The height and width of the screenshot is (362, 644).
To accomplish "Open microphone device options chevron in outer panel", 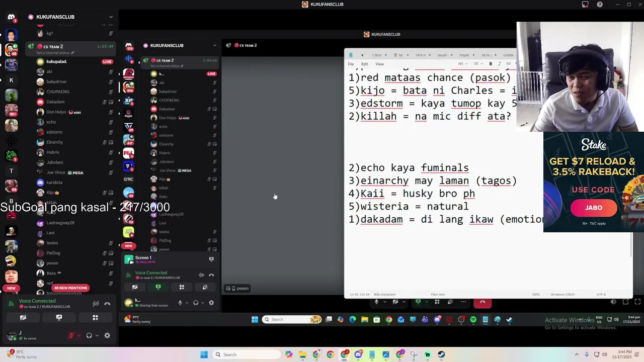I will (x=79, y=336).
